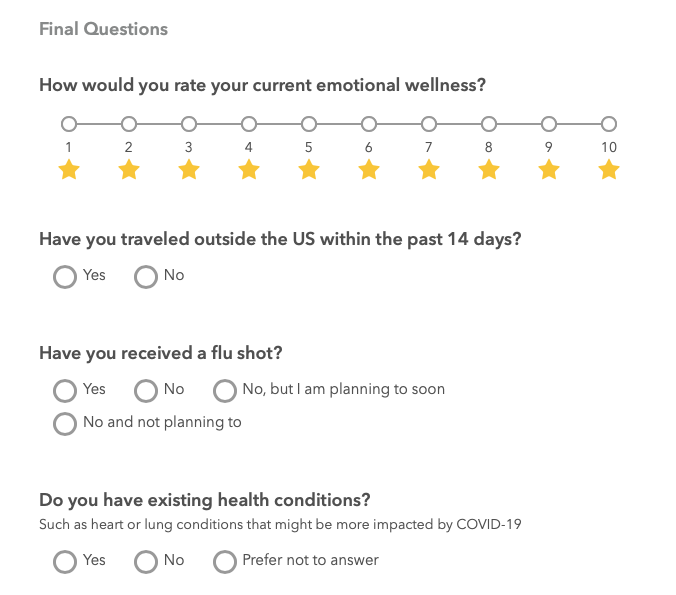
Task: Set emotional wellness slider to 7
Action: pos(429,125)
